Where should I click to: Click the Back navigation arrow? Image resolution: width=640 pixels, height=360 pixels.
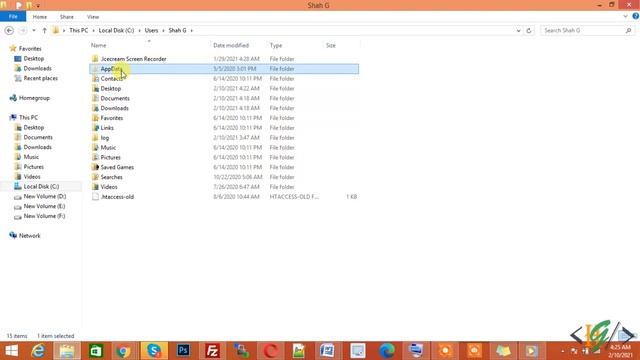pyautogui.click(x=9, y=31)
